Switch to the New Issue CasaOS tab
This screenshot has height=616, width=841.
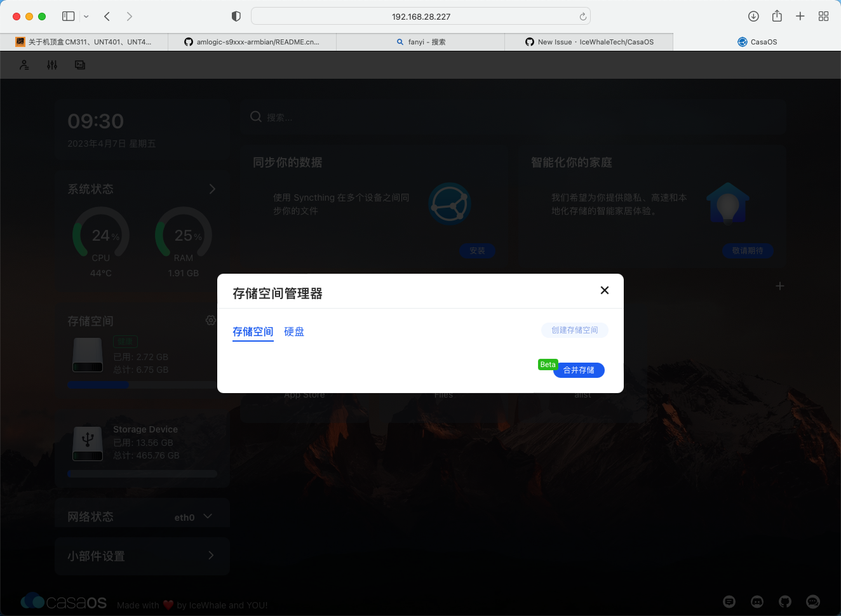click(589, 42)
